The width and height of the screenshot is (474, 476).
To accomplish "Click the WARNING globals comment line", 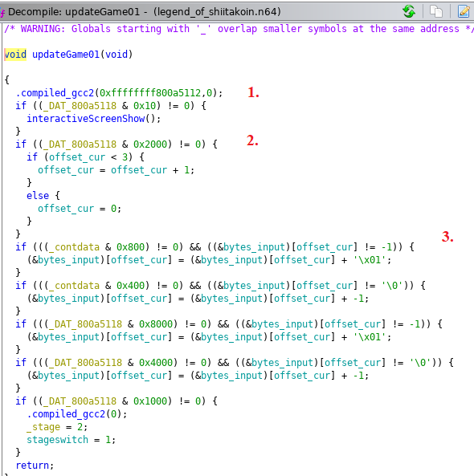I will tap(239, 29).
